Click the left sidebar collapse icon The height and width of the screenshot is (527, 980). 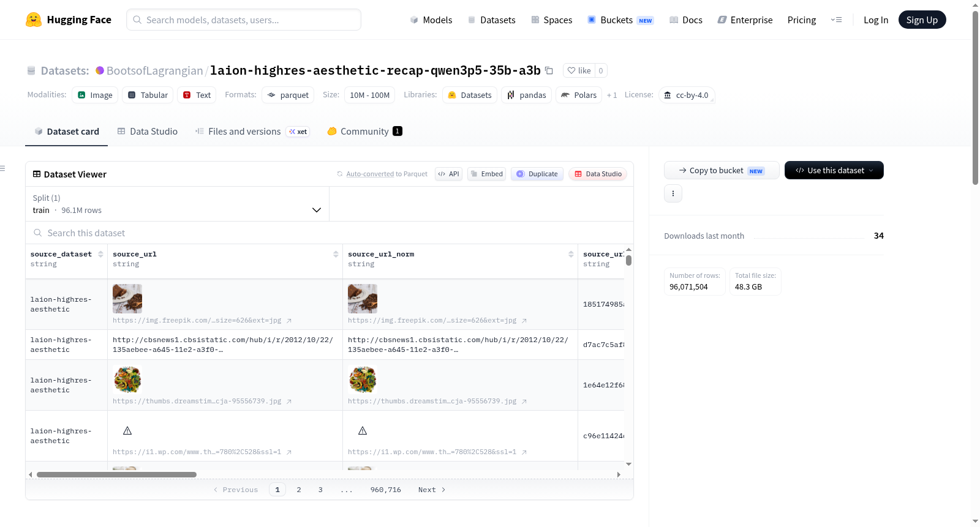pos(3,168)
